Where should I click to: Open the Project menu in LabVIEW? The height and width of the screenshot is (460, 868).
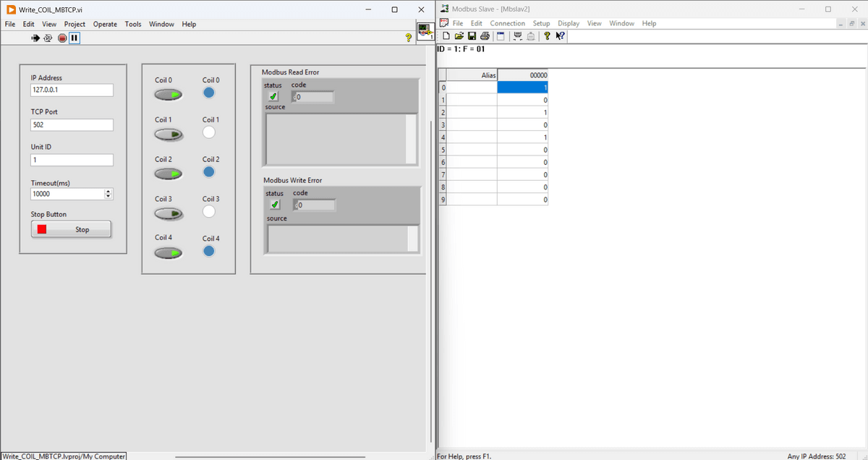tap(75, 24)
